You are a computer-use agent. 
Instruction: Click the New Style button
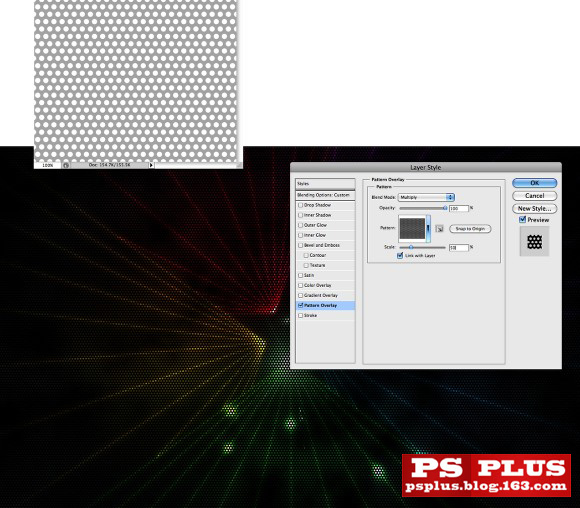[535, 208]
